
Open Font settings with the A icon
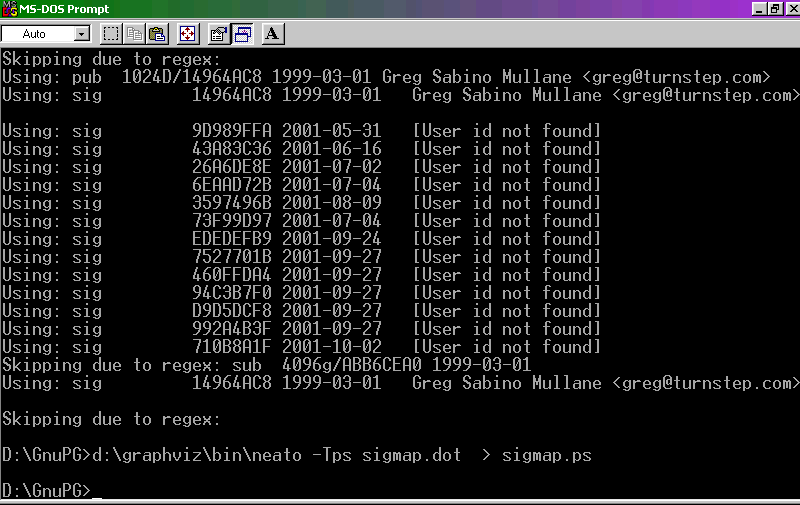[x=273, y=34]
